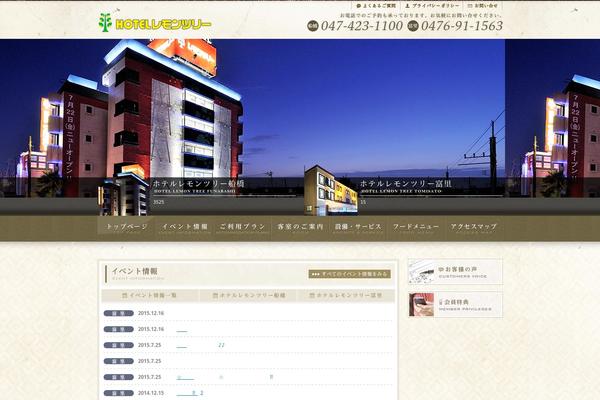The width and height of the screenshot is (600, 400).
Task: Open the ホテルレモンツリー富里 hotel banner title
Action: [x=406, y=184]
